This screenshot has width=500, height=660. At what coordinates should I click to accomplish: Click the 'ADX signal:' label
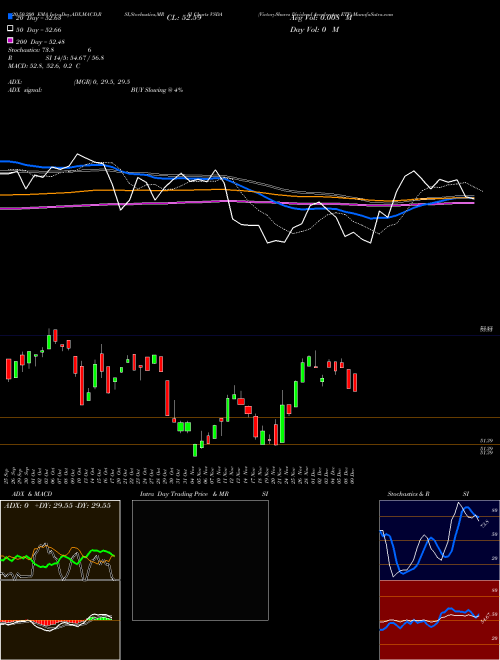(25, 90)
